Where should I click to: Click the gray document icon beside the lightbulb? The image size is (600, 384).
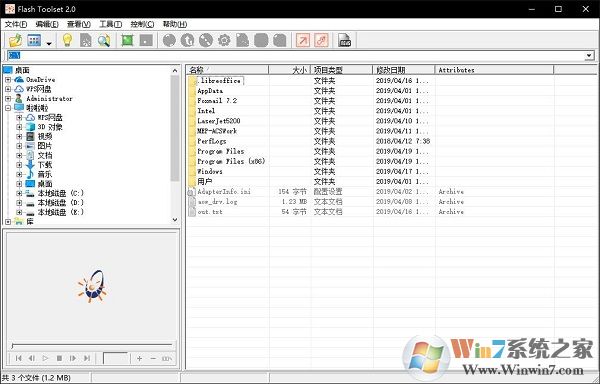click(x=86, y=40)
